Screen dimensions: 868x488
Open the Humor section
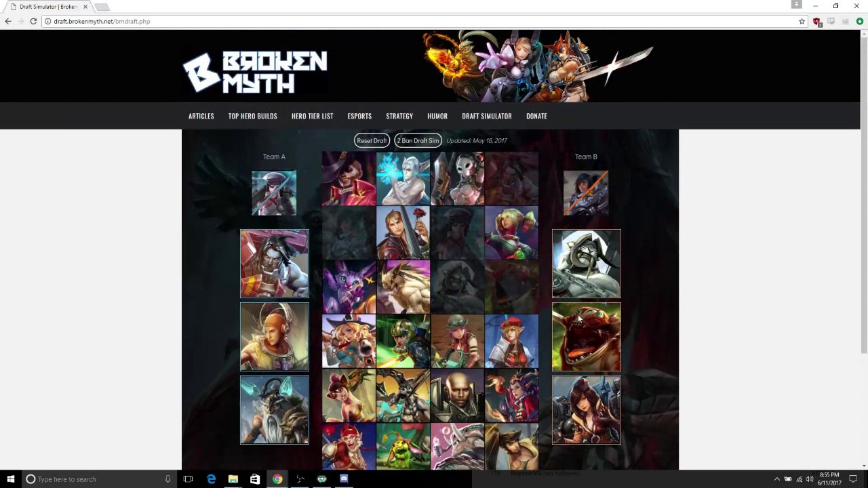(437, 116)
